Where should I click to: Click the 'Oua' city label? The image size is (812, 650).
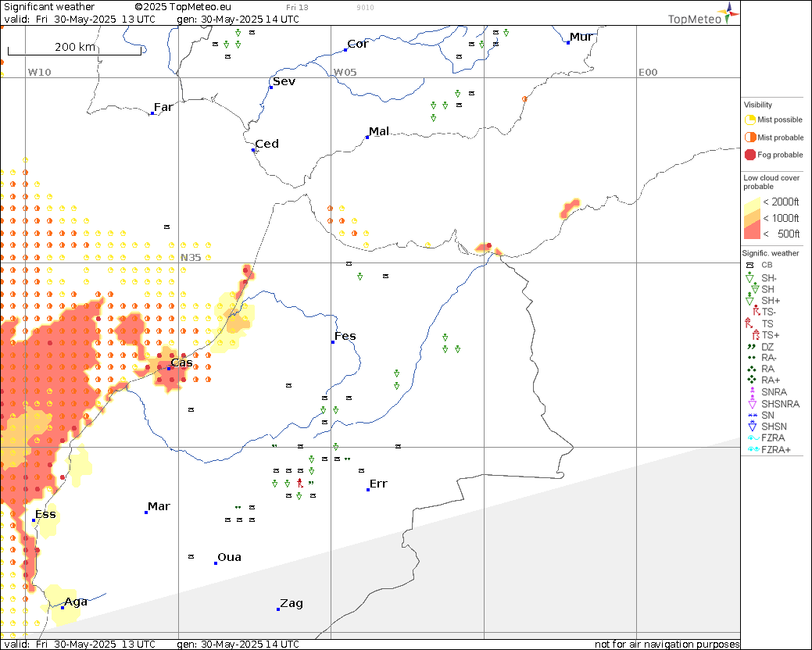pyautogui.click(x=230, y=557)
